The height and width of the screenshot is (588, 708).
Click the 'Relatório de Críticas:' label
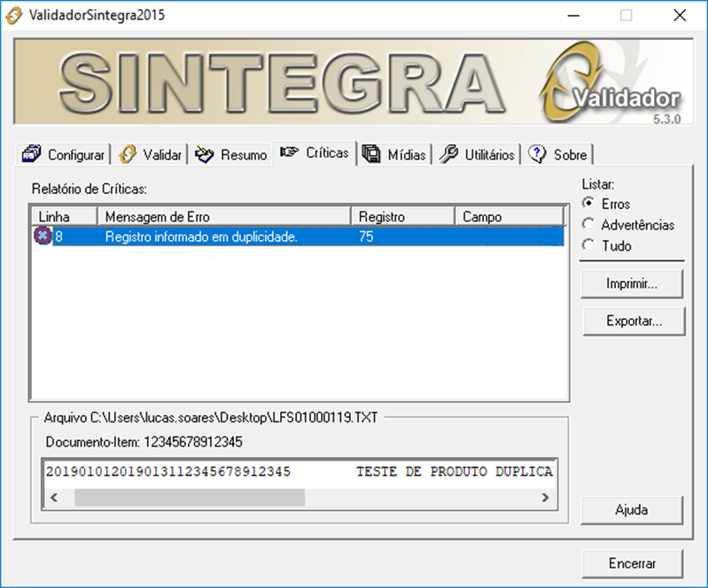pyautogui.click(x=89, y=190)
